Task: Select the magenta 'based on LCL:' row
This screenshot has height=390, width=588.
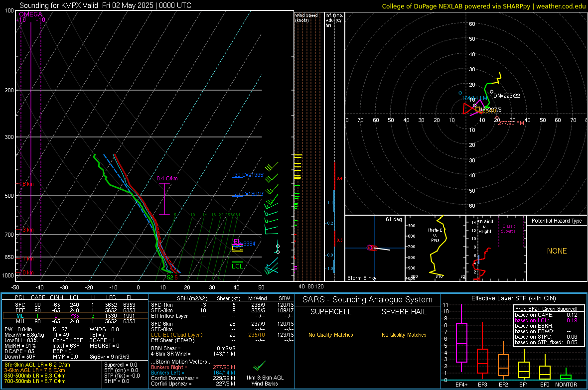Action: 546,320
